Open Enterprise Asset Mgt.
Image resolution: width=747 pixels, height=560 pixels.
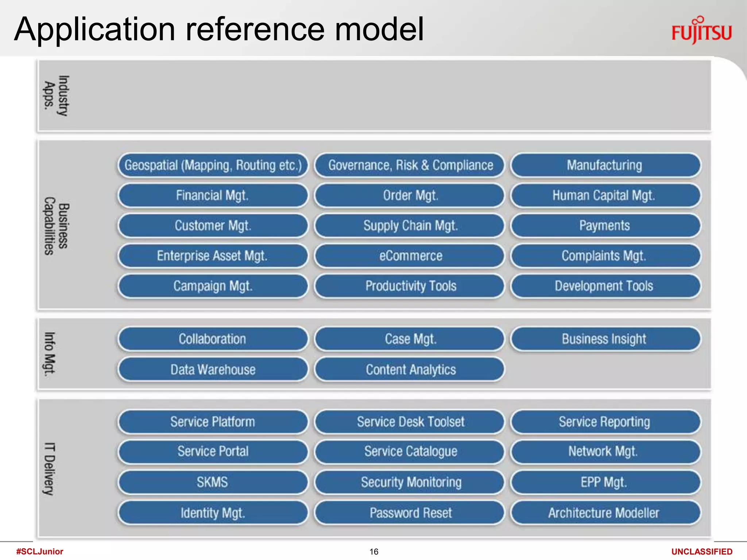coord(213,256)
